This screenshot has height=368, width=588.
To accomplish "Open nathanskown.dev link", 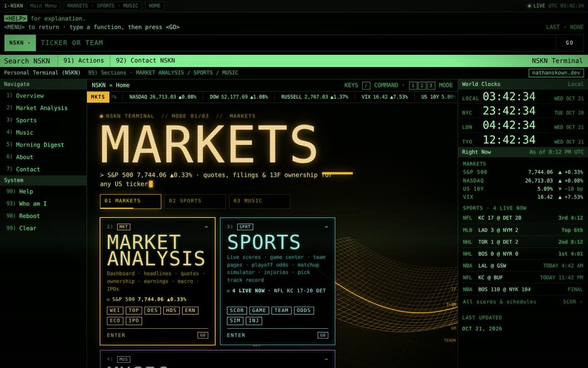I will [x=556, y=73].
